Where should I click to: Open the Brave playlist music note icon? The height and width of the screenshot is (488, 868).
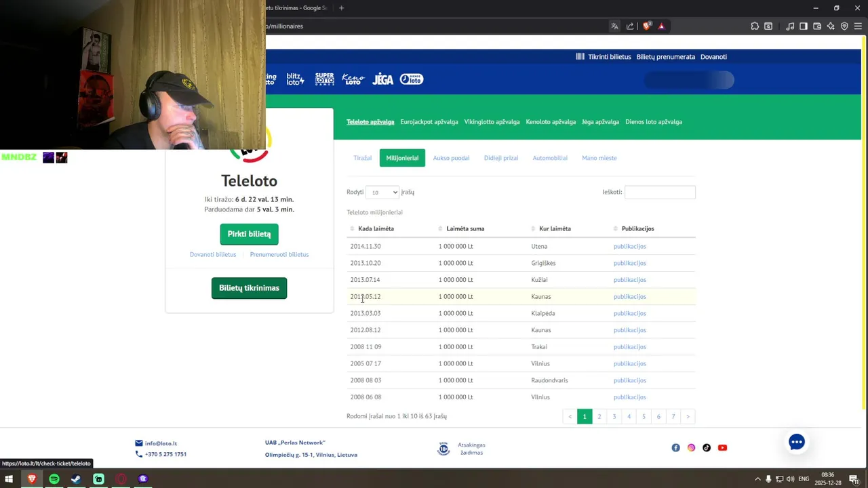[x=790, y=26]
